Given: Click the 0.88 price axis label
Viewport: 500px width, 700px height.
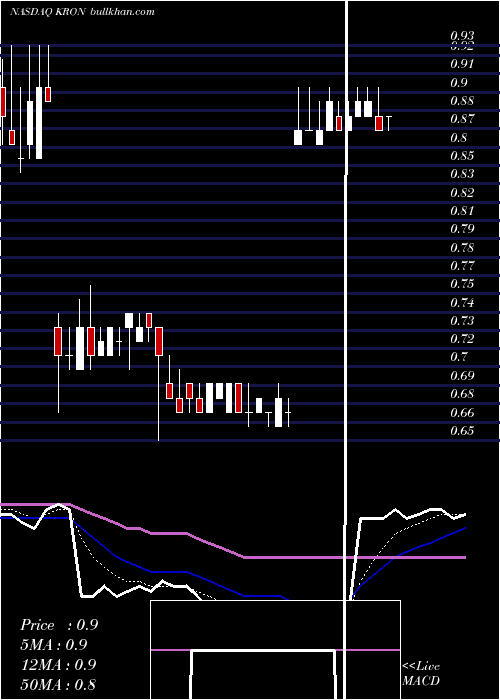Looking at the screenshot, I should [462, 101].
